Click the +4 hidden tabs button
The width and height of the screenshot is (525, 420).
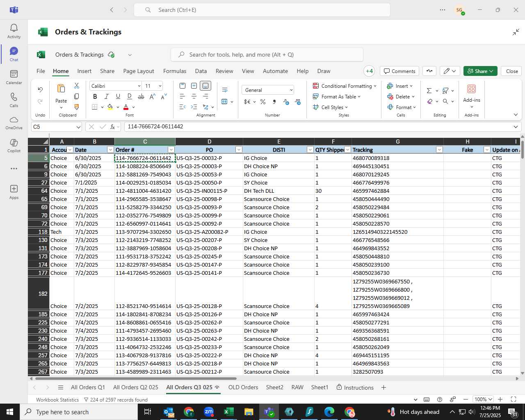370,71
